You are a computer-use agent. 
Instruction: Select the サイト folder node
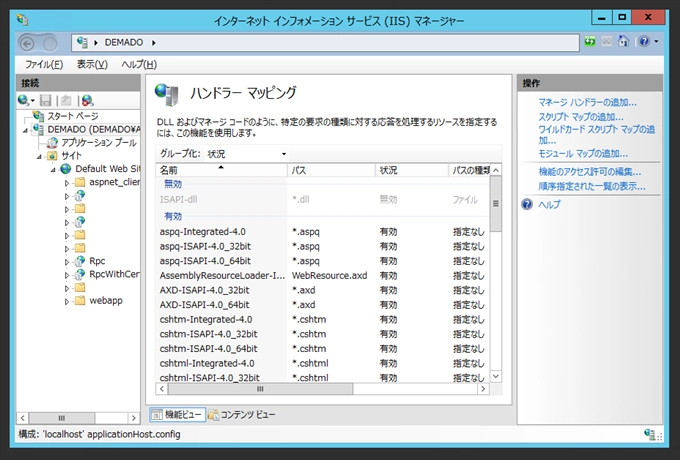(71, 156)
